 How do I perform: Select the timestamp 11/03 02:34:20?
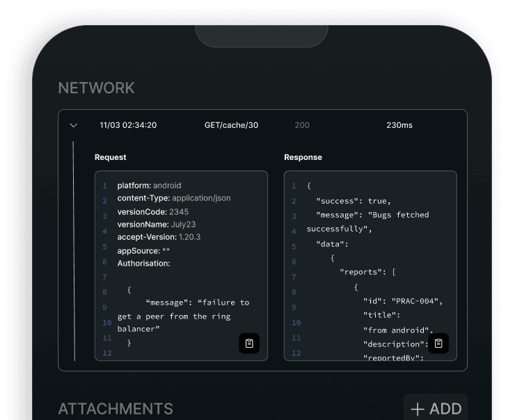click(128, 125)
